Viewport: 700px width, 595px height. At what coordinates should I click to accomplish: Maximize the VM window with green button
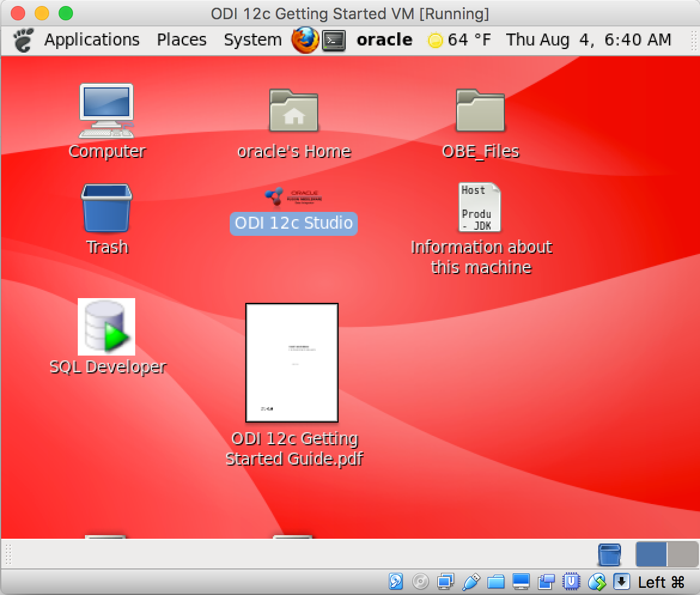[66, 13]
